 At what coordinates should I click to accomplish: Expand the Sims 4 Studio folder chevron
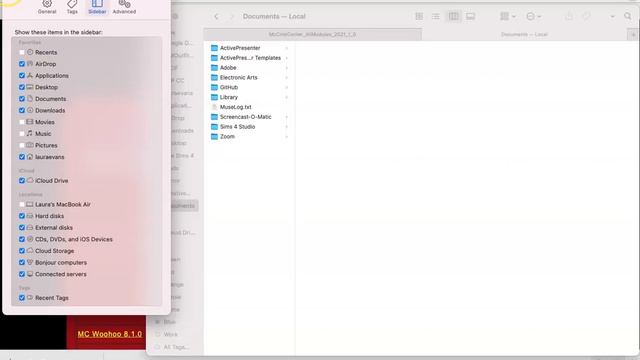pos(287,127)
